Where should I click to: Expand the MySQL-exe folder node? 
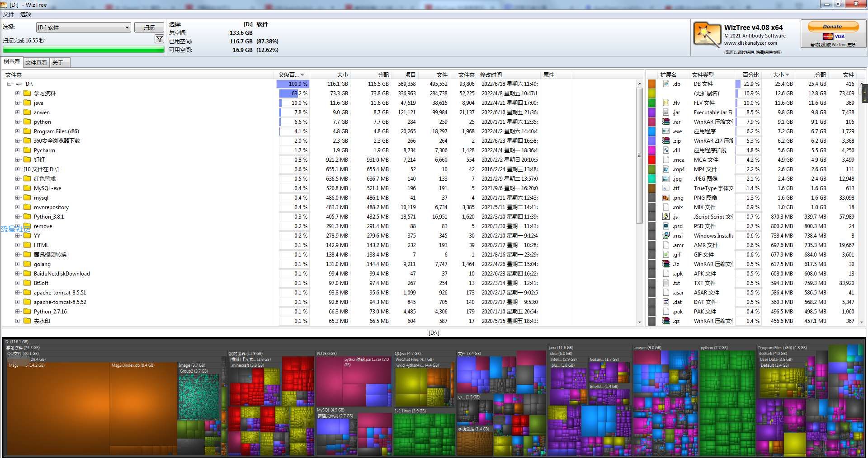(17, 188)
